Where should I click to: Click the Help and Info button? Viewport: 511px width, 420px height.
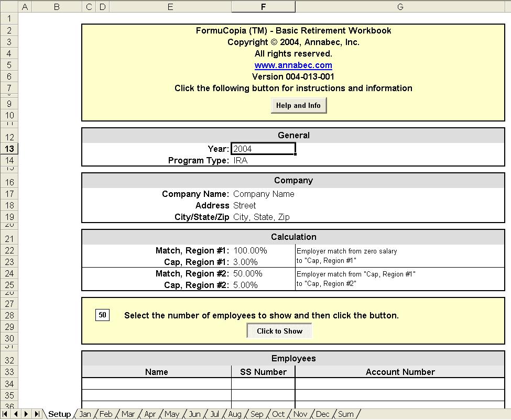click(299, 105)
